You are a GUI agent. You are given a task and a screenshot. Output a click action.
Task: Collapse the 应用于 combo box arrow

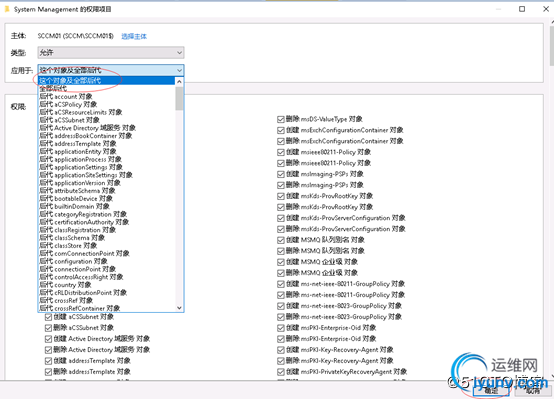pos(179,70)
